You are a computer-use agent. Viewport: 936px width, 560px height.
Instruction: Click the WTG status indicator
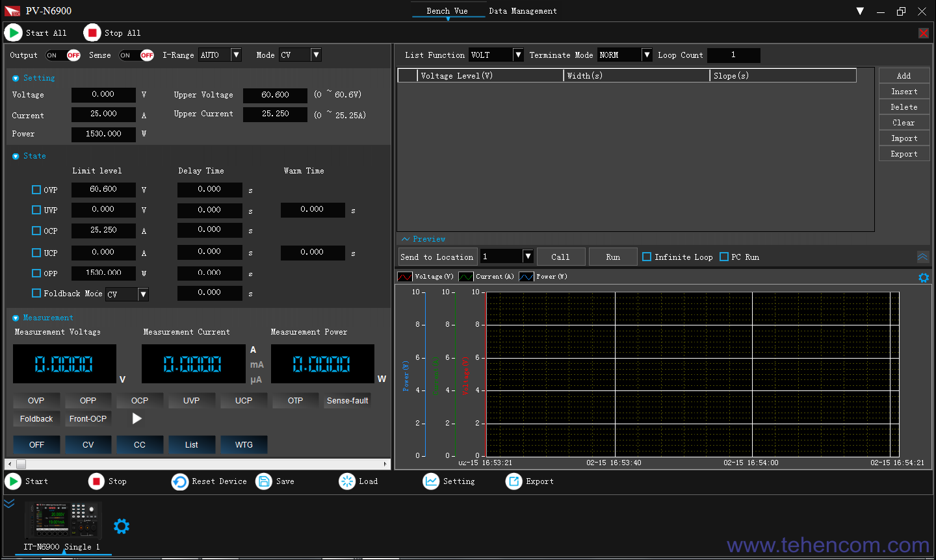pos(244,445)
